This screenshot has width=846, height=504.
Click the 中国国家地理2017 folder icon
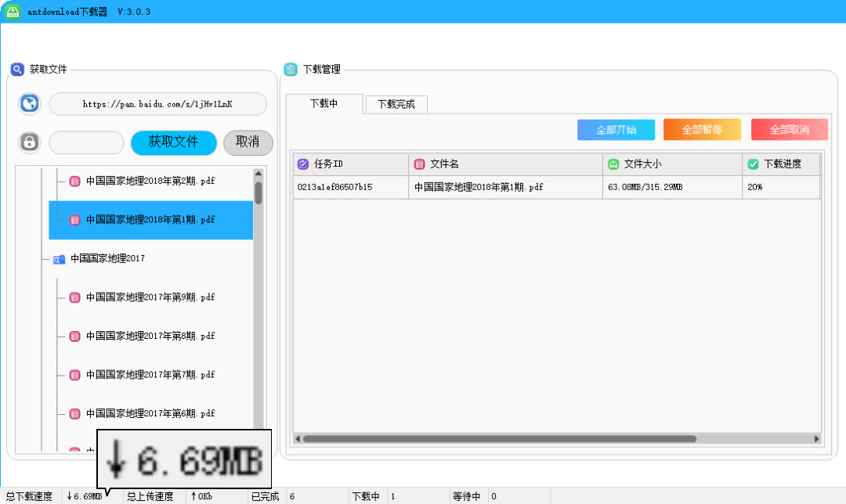click(59, 259)
